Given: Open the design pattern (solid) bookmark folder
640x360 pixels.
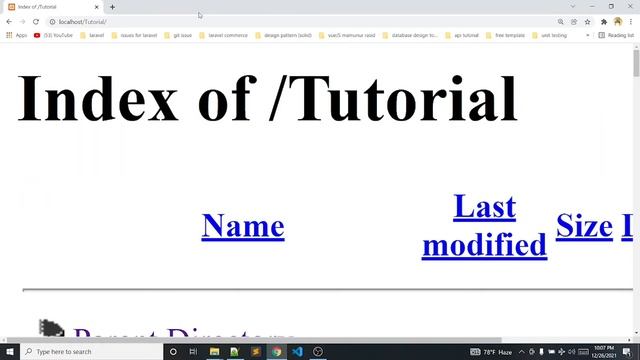Looking at the screenshot, I should [283, 36].
